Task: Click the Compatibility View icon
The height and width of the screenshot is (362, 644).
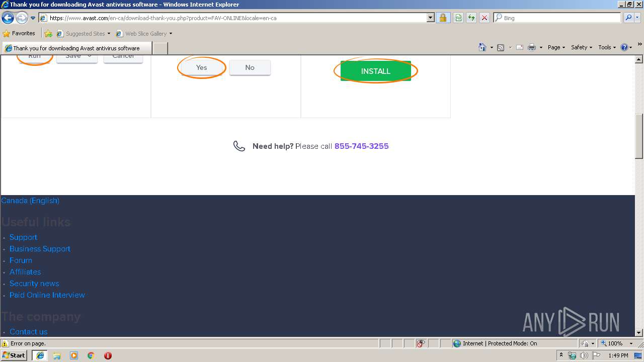Action: pos(458,18)
